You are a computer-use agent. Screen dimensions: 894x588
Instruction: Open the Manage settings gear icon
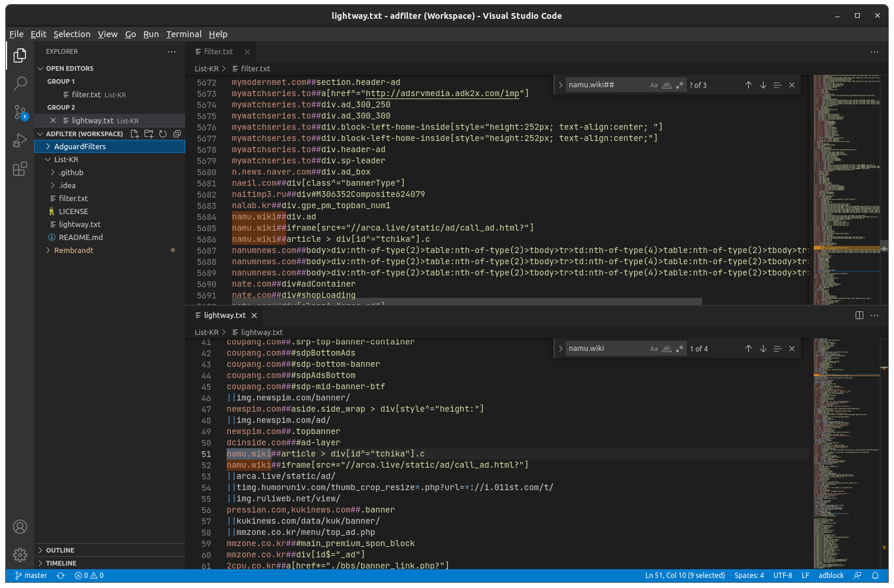(x=19, y=555)
